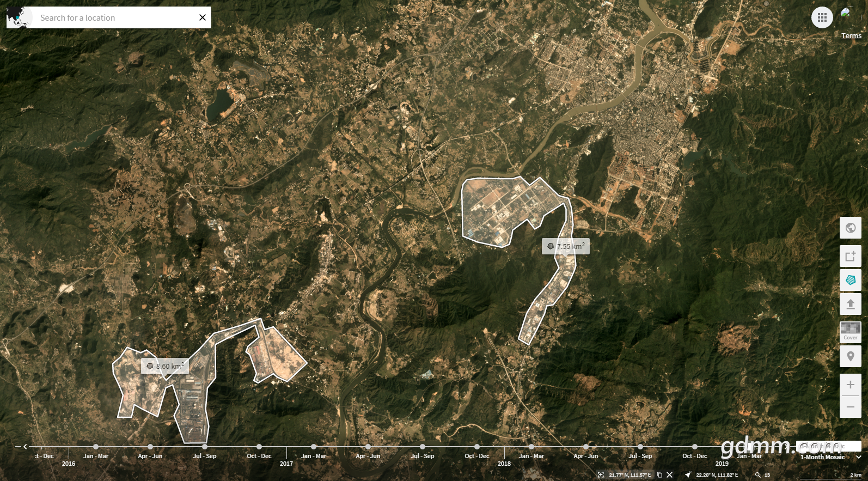Open the Cover layer thumbnail
868x481 pixels.
(x=851, y=331)
